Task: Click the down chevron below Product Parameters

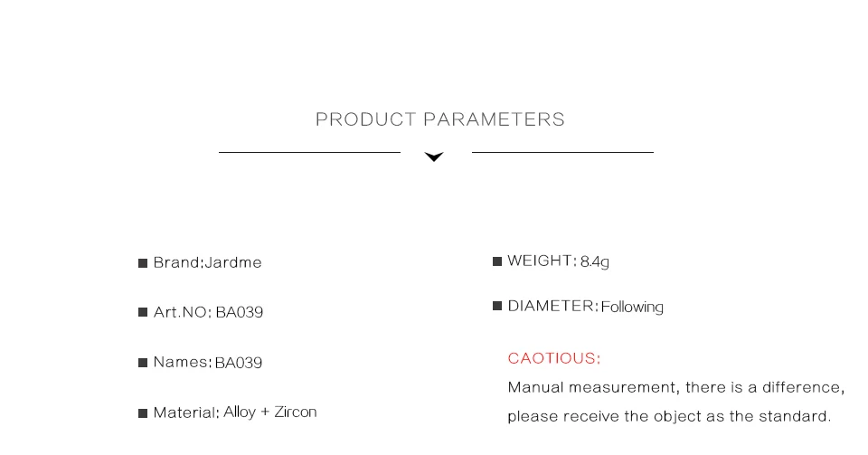Action: tap(434, 156)
